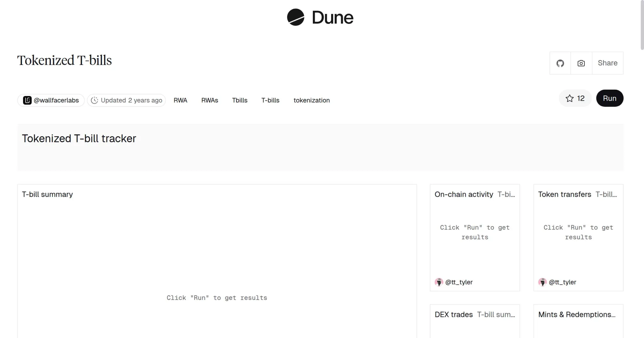This screenshot has width=644, height=338.
Task: Click the camera screenshot icon
Action: pos(581,63)
